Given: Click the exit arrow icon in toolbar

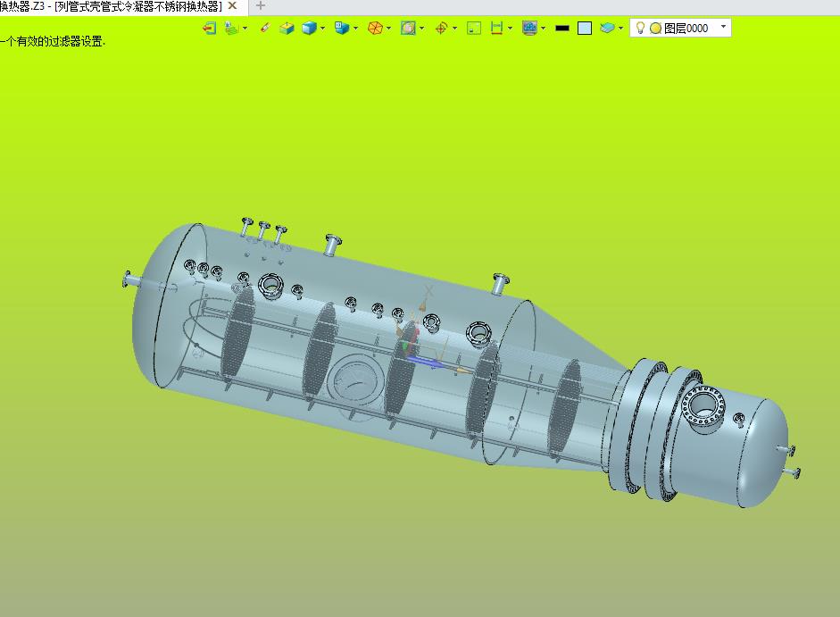Looking at the screenshot, I should point(210,28).
